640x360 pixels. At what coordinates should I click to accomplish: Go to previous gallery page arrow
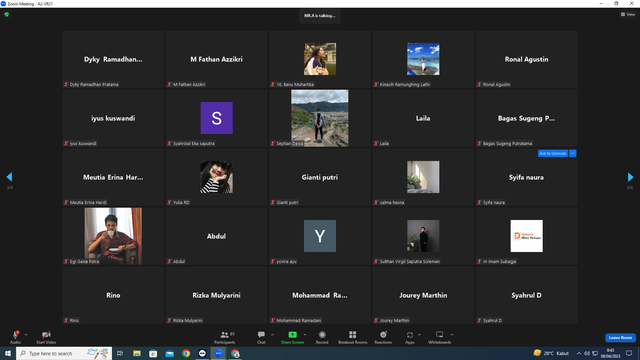(x=9, y=177)
